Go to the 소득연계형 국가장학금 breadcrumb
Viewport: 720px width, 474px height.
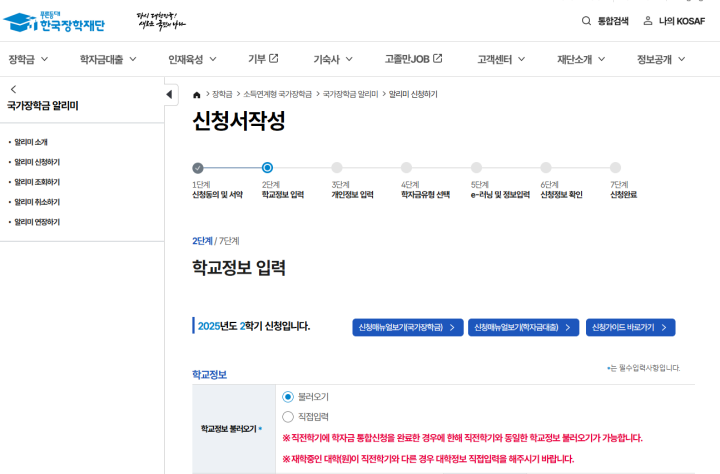point(277,94)
